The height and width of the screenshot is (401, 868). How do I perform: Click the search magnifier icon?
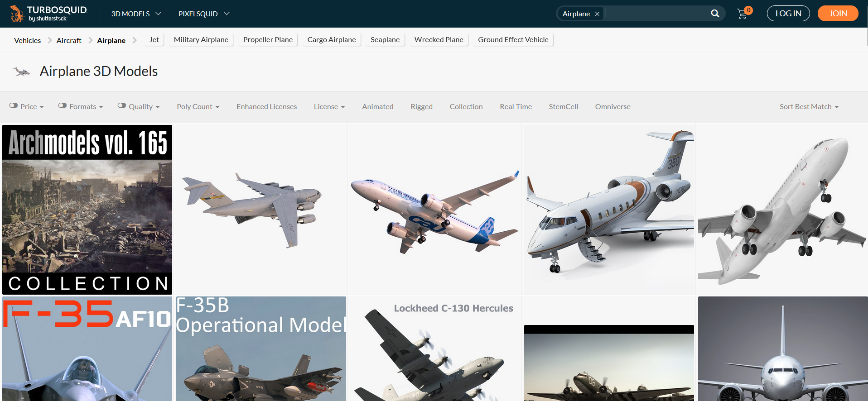[x=715, y=14]
